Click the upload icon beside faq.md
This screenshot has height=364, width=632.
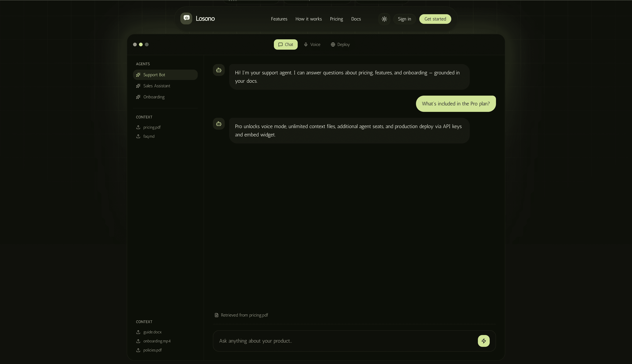click(x=138, y=136)
